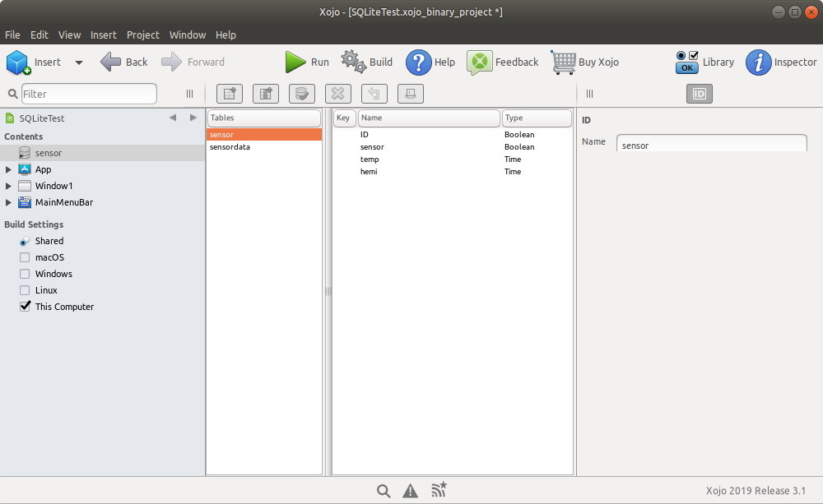Screen dimensions: 823x504
Task: Select App in the navigator
Action: [x=43, y=169]
